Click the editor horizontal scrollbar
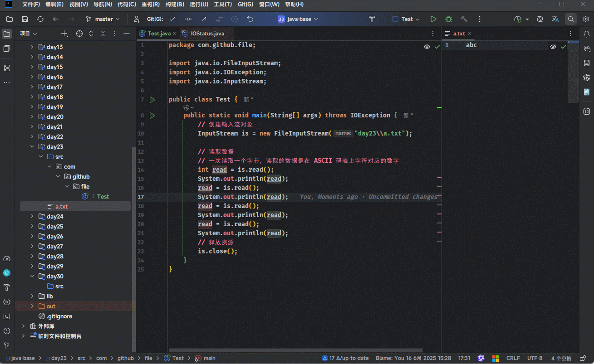This screenshot has width=594, height=364. pos(295,350)
